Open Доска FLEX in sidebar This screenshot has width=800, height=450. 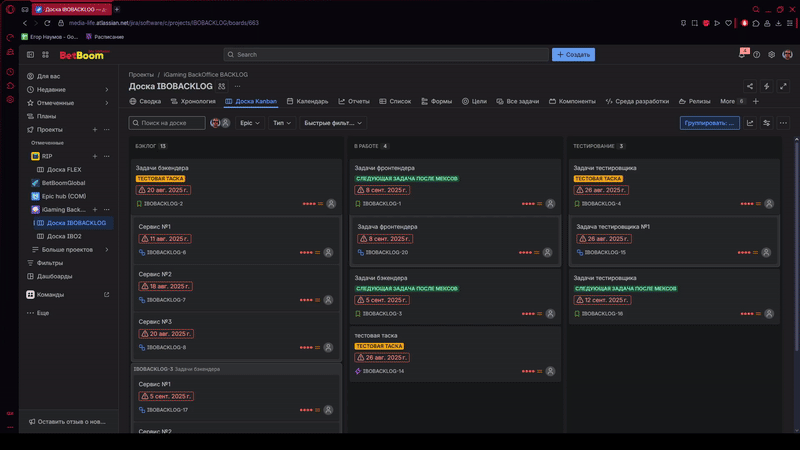coord(64,169)
